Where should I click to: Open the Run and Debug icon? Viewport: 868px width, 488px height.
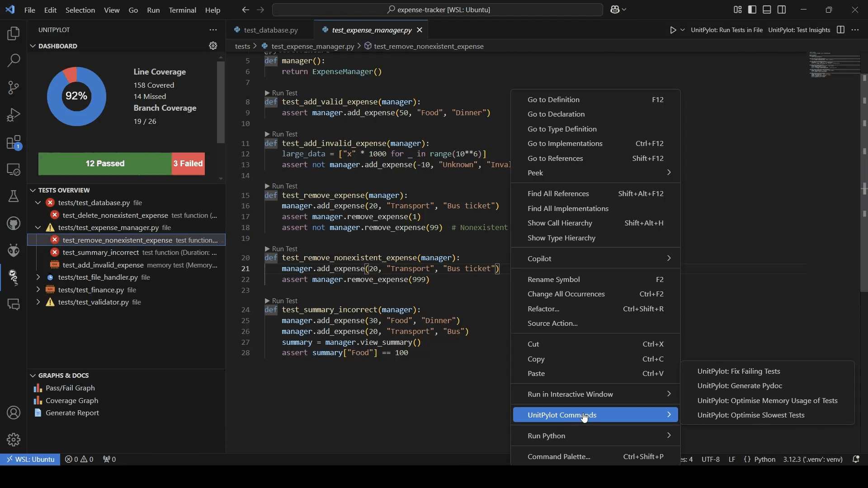click(14, 115)
